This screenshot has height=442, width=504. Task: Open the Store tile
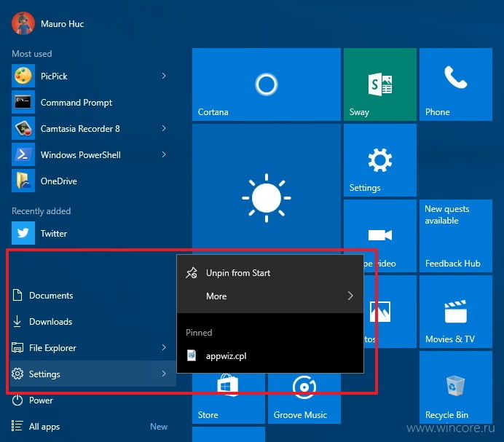point(229,398)
